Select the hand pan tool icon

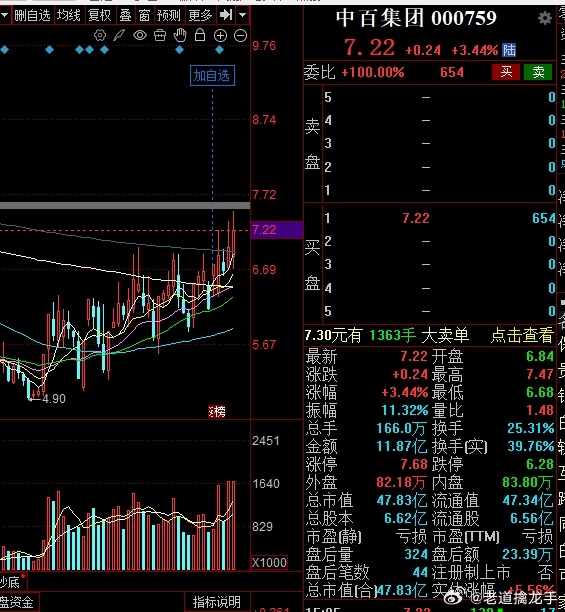point(180,35)
